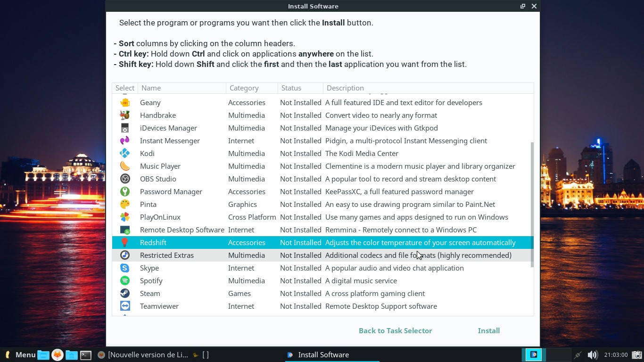
Task: Click 'A digital music service' description
Action: click(361, 281)
